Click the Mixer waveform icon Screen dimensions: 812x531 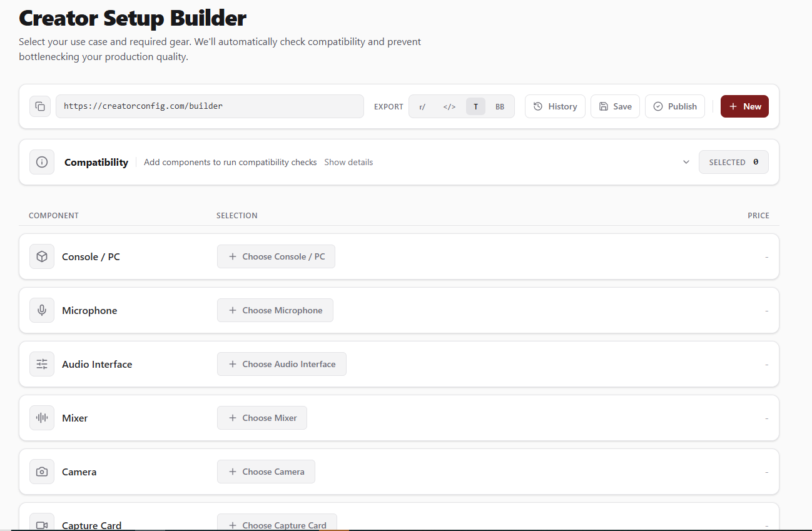tap(42, 418)
